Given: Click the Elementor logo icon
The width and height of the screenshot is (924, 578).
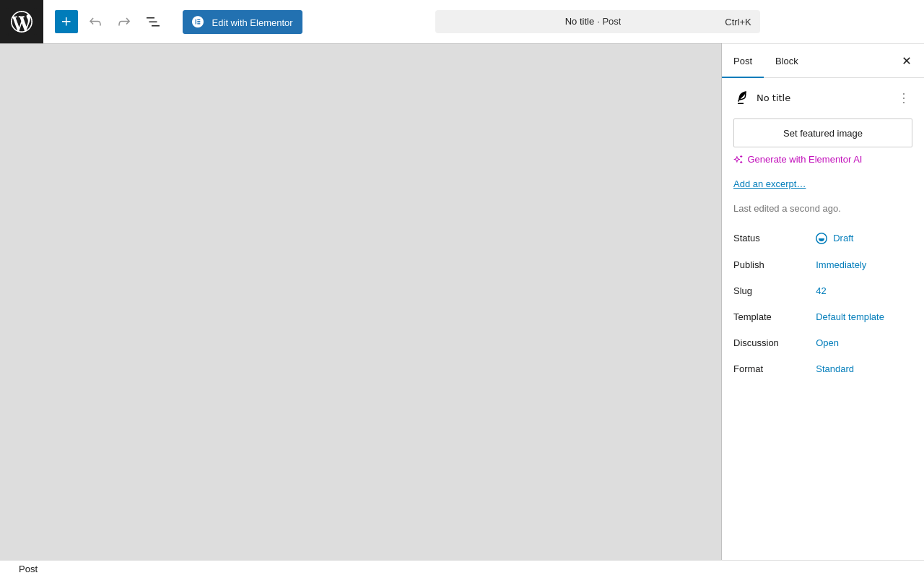Looking at the screenshot, I should coord(198,22).
